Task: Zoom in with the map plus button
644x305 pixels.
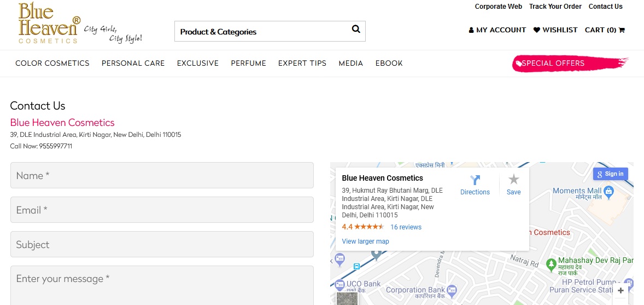Action: [x=620, y=291]
